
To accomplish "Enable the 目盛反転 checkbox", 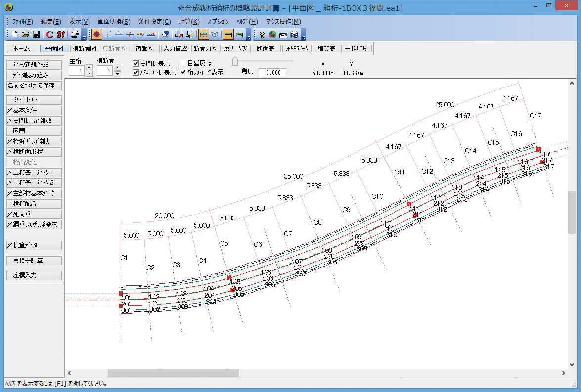I will (x=183, y=63).
